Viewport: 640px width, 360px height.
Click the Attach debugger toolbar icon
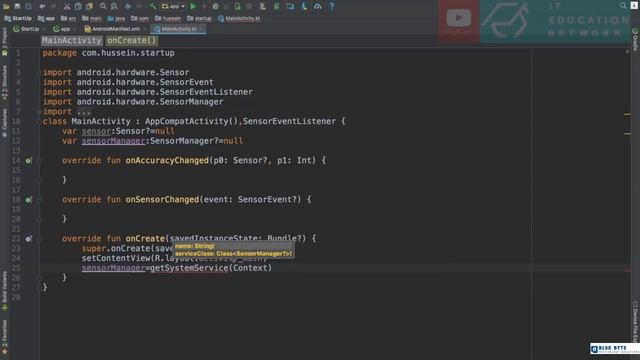click(238, 7)
